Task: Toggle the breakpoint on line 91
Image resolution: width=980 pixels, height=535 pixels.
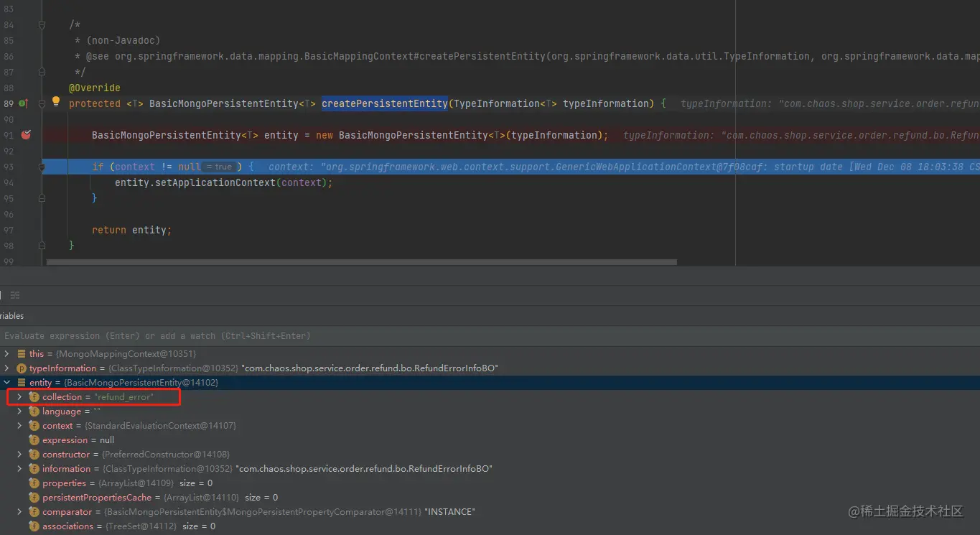Action: click(27, 134)
